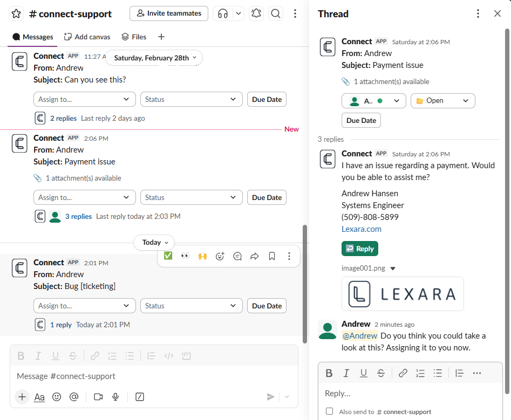Forward the message using the share arrow
The width and height of the screenshot is (511, 420).
tap(254, 256)
